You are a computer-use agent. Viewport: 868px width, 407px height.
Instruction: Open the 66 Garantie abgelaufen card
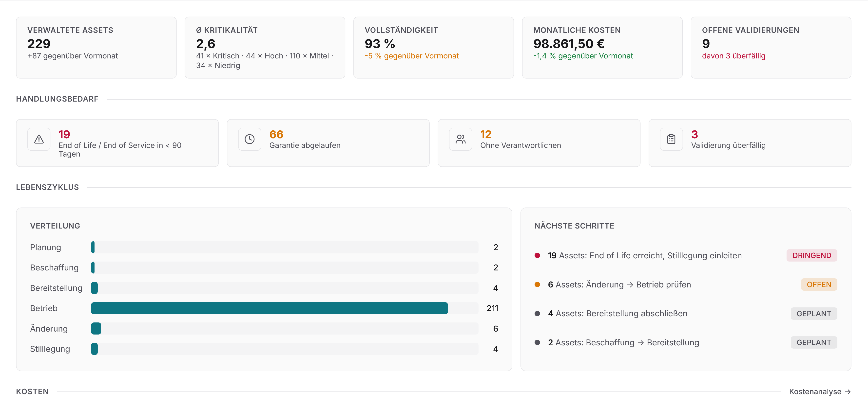click(328, 143)
